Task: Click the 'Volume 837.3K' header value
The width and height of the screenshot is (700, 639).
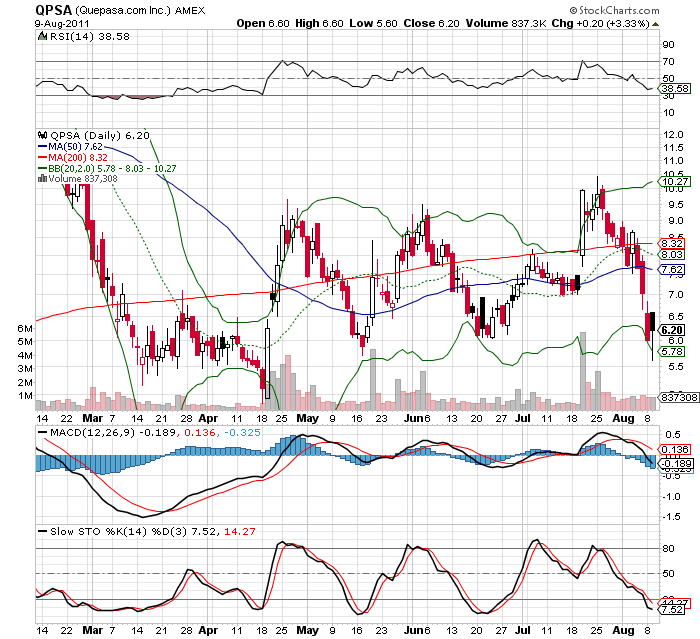Action: [506, 23]
